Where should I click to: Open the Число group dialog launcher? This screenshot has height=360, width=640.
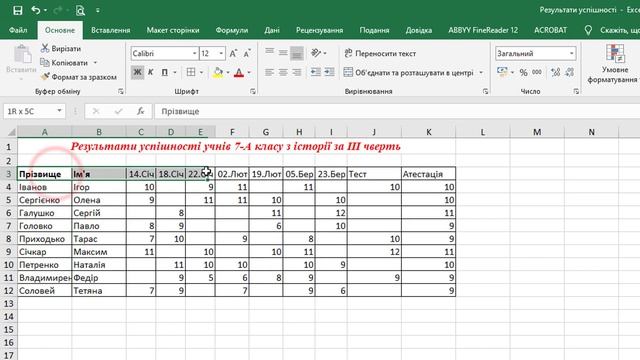(x=576, y=91)
